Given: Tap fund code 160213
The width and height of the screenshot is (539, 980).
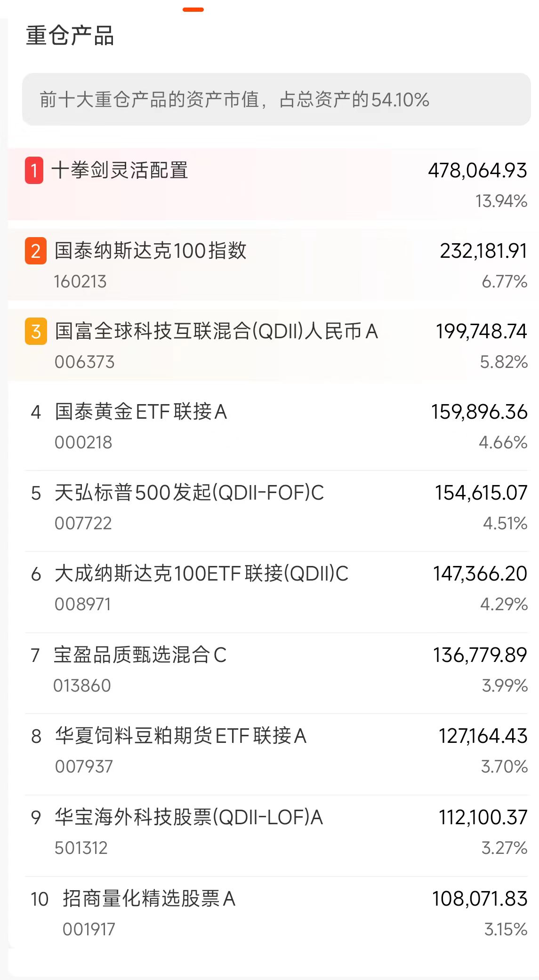Looking at the screenshot, I should pos(80,281).
